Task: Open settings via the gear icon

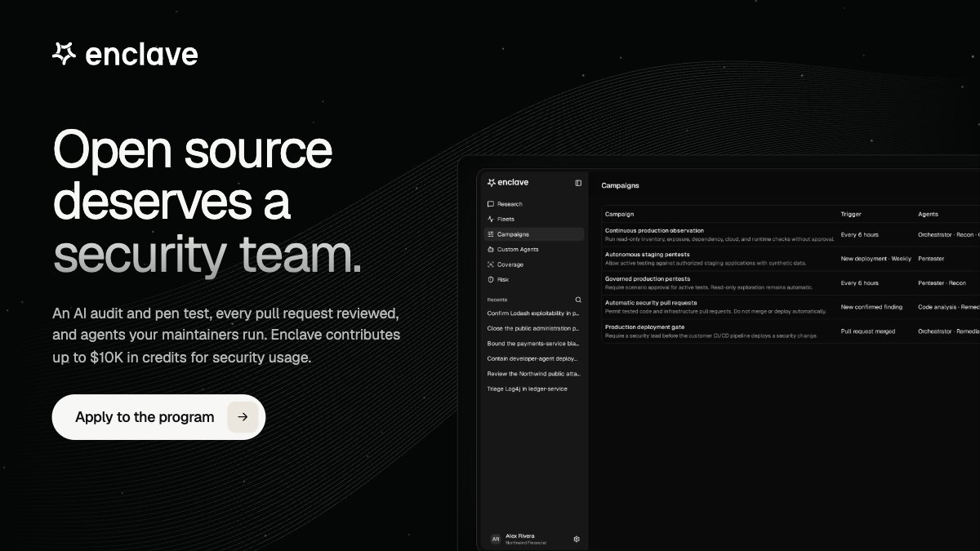Action: point(577,539)
